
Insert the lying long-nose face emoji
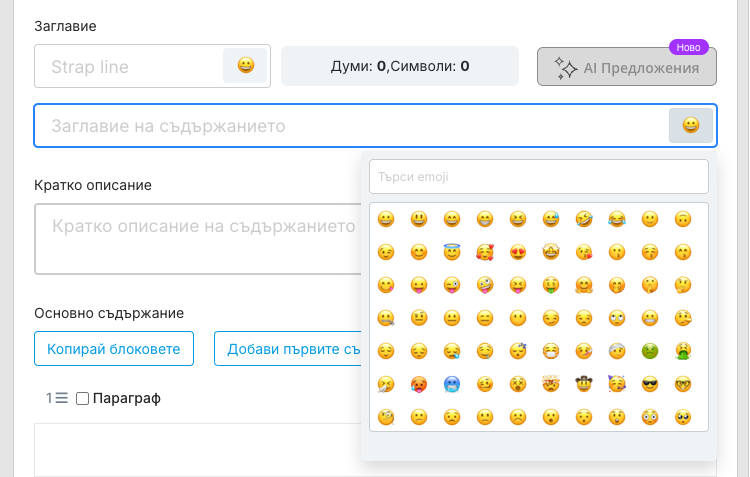click(x=683, y=318)
